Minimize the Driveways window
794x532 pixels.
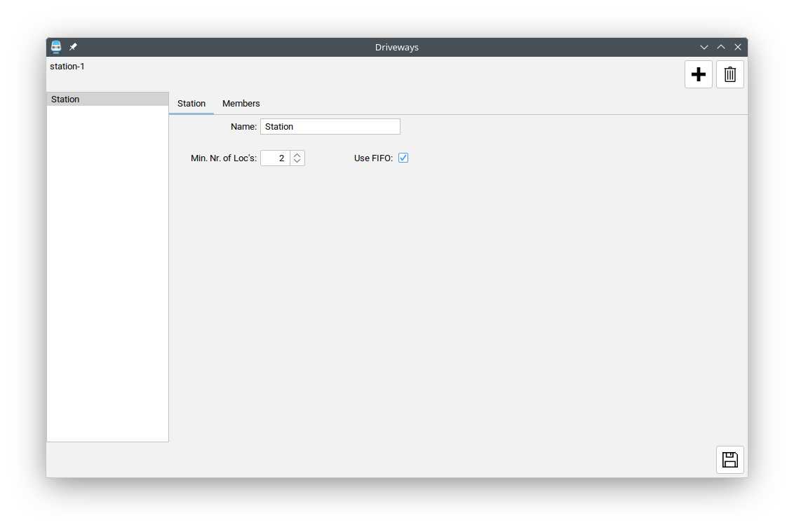(704, 47)
